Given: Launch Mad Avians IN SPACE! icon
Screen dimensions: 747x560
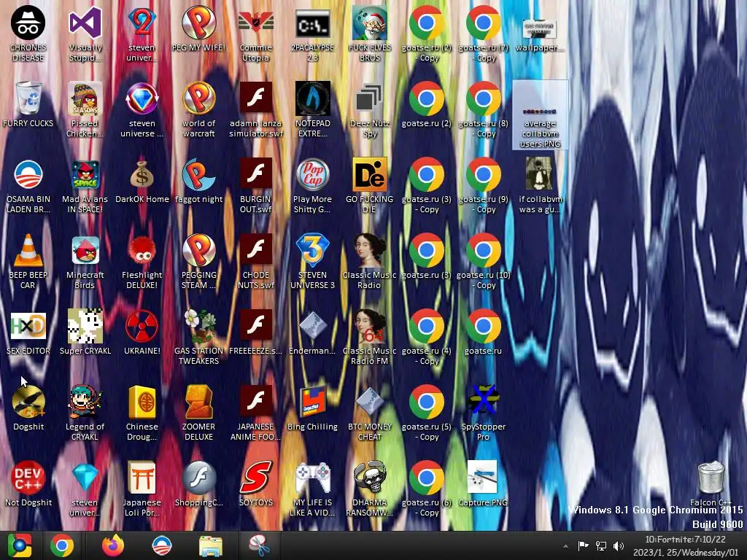Looking at the screenshot, I should pyautogui.click(x=85, y=186).
